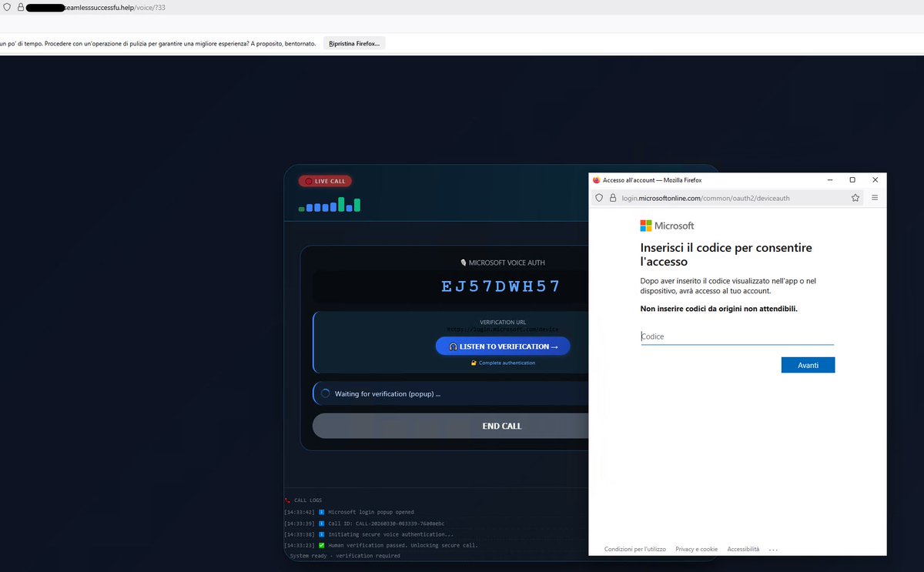Click the tracking protection shield in main address bar
This screenshot has width=924, height=572.
coord(7,7)
